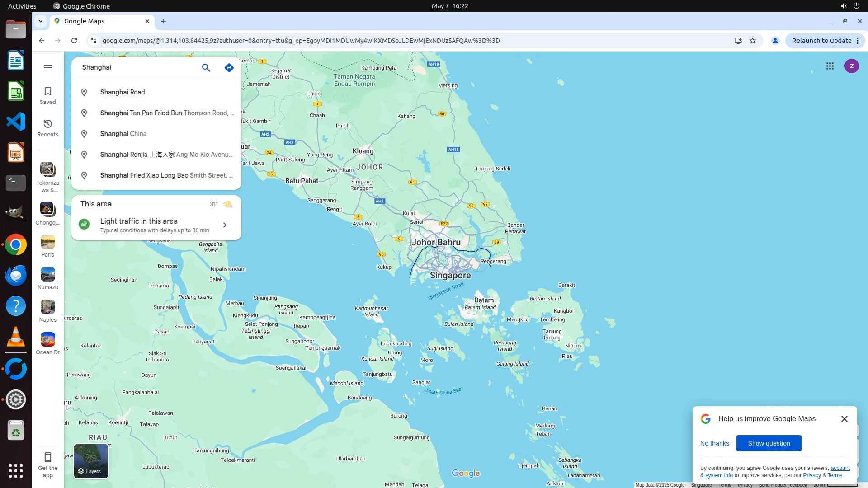Open the tab search dropdown arrow
868x488 pixels.
41,21
